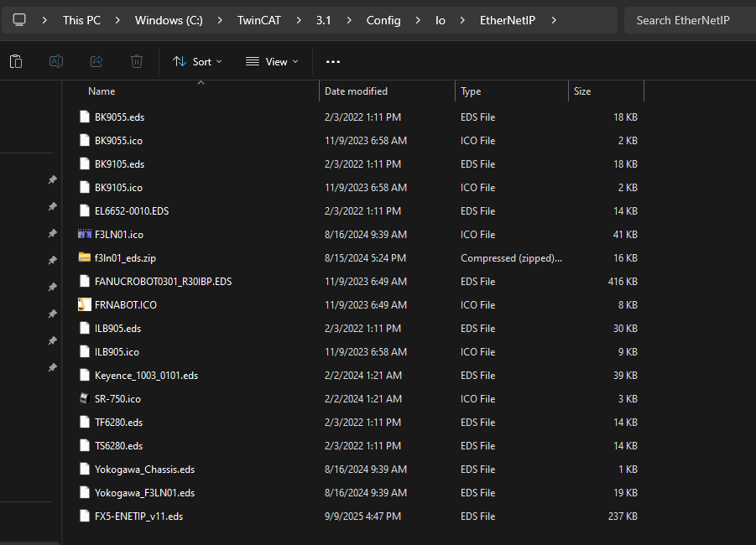756x545 pixels.
Task: Open the Sort dropdown menu
Action: 197,61
